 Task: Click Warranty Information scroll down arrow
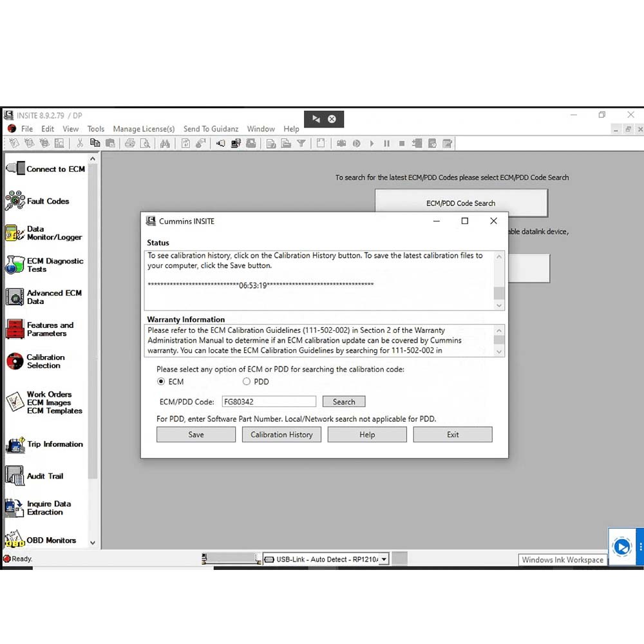[499, 352]
